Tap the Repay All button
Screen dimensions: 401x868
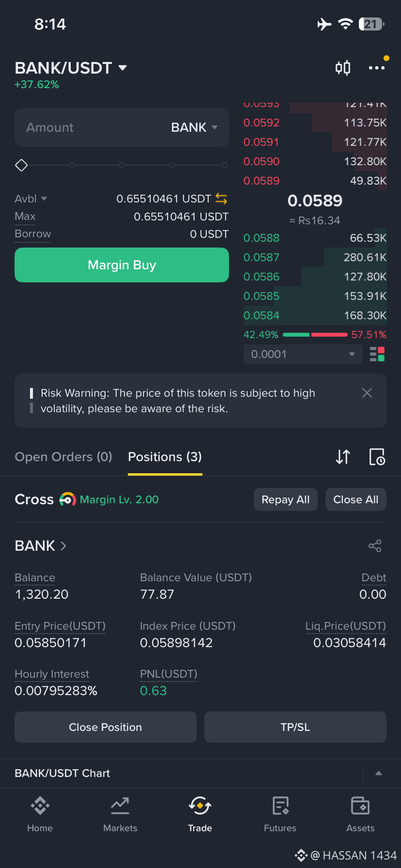point(286,499)
